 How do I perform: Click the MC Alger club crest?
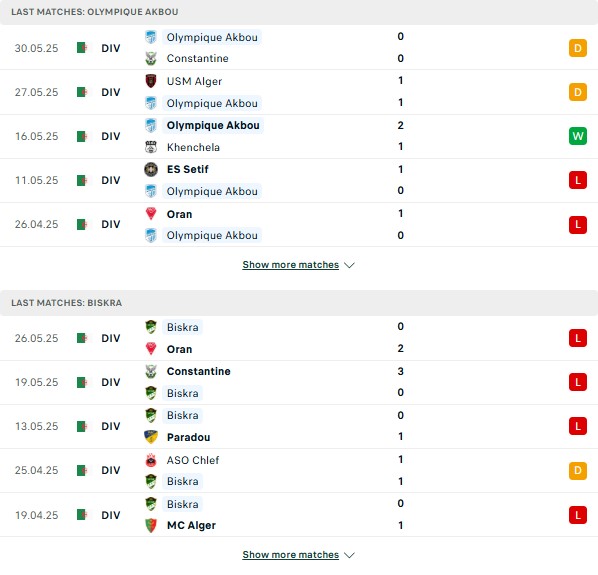[151, 525]
